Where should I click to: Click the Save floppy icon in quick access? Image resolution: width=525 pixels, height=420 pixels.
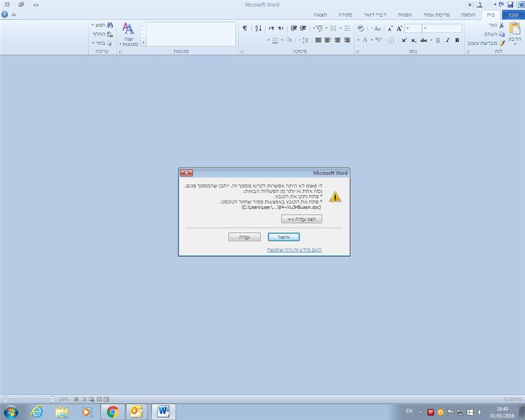tap(510, 5)
